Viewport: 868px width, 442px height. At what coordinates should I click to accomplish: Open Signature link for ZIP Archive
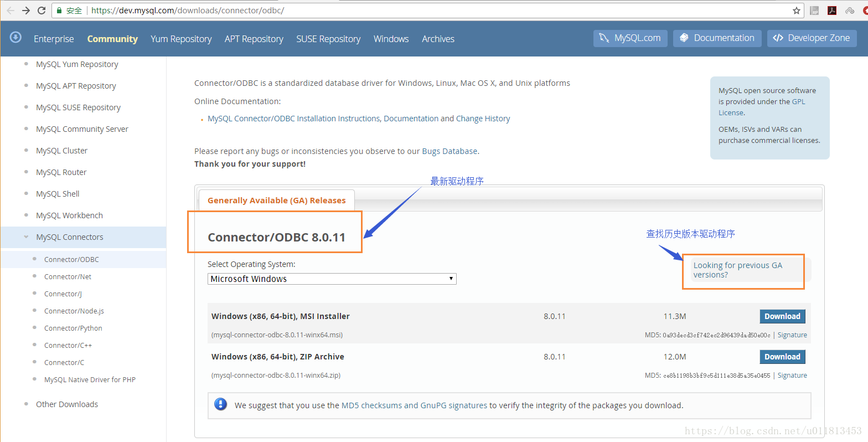click(792, 376)
